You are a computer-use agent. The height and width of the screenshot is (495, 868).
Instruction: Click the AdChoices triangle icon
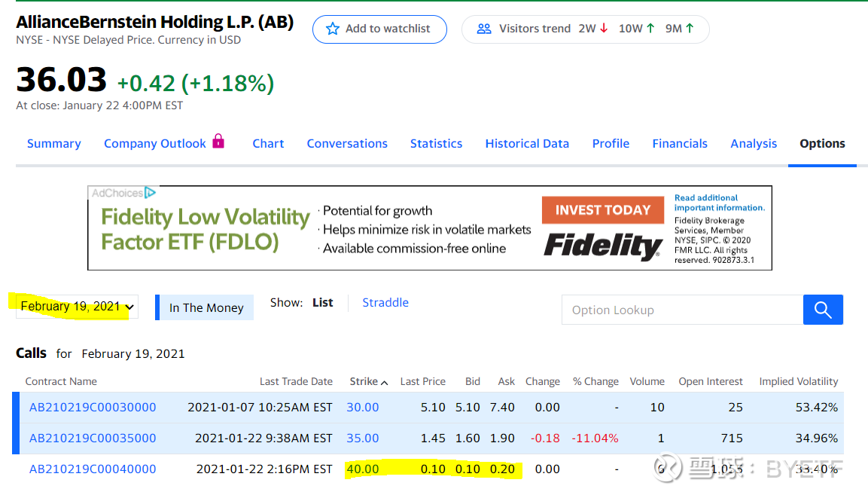(150, 193)
